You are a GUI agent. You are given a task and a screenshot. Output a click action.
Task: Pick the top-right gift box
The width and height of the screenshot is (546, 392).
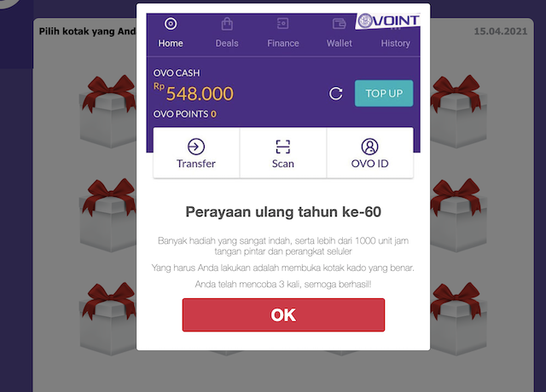coord(458,112)
